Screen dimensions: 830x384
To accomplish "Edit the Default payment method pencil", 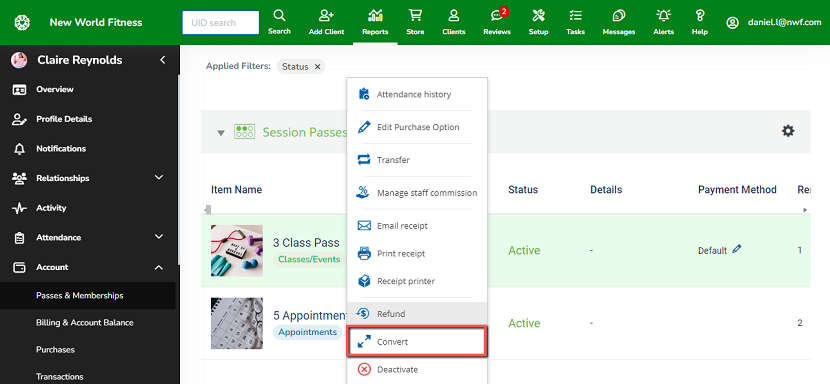I will click(x=737, y=249).
